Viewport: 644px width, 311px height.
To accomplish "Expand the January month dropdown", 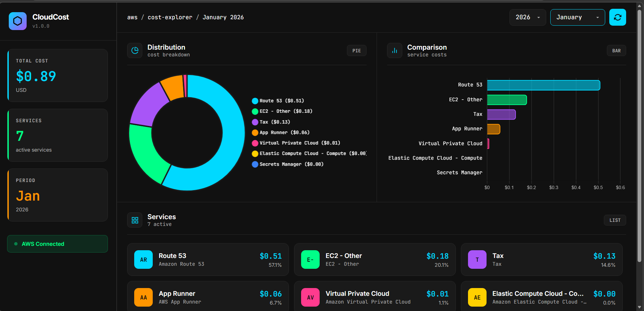I will click(x=577, y=17).
